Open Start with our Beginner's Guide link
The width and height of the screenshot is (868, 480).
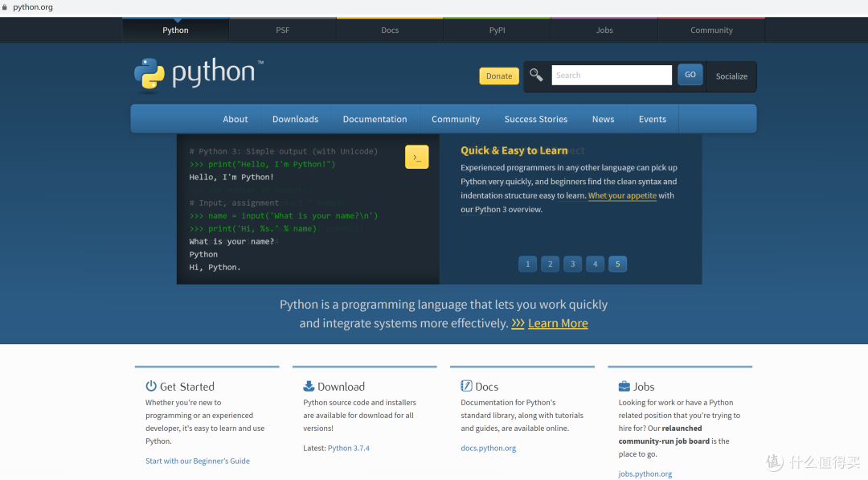click(198, 461)
